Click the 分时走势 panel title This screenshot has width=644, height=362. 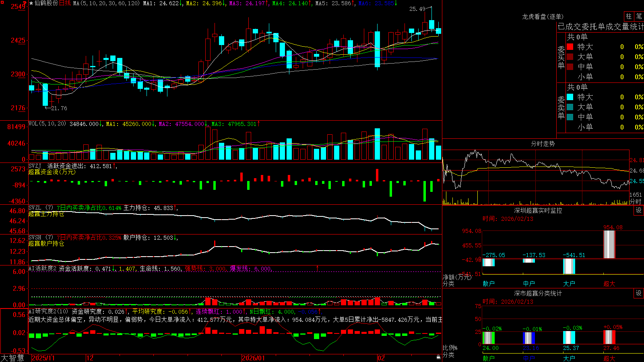click(543, 144)
